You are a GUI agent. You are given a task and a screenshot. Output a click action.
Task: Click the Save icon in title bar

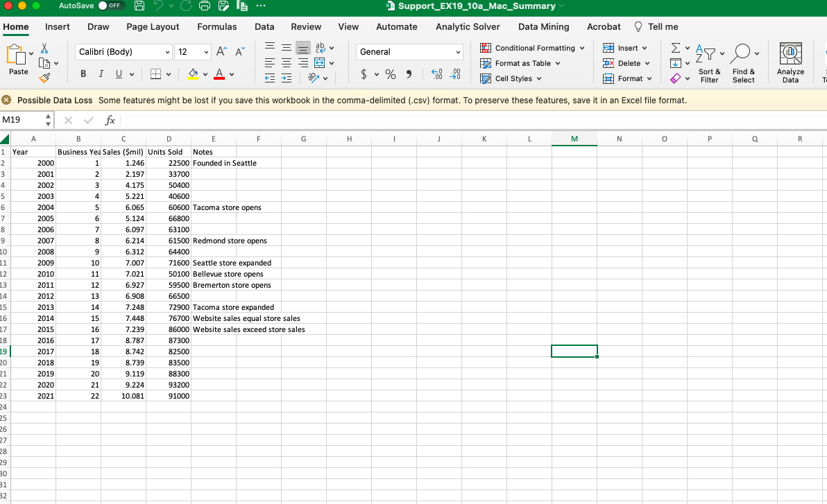pyautogui.click(x=139, y=6)
